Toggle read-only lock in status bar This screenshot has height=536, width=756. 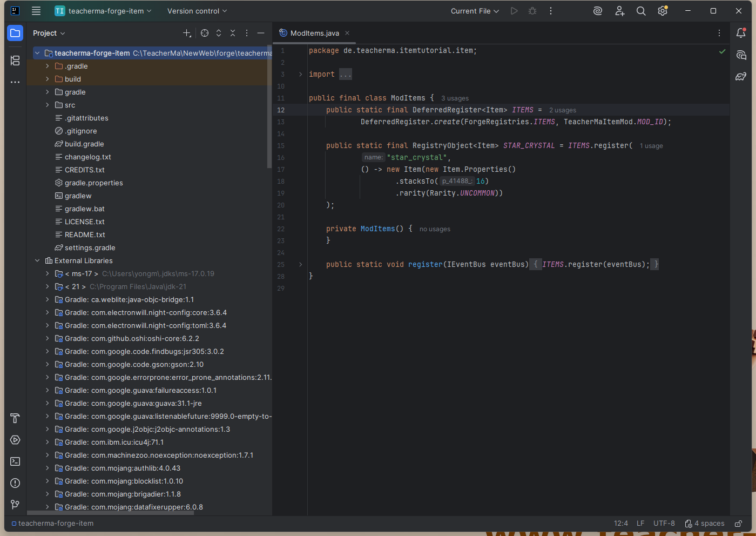point(738,523)
